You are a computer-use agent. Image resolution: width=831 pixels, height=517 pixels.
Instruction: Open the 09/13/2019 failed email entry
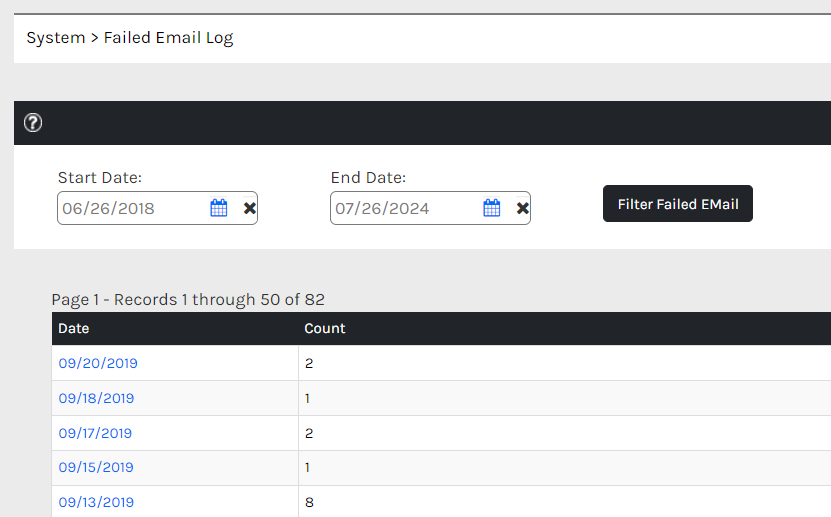[x=96, y=502]
